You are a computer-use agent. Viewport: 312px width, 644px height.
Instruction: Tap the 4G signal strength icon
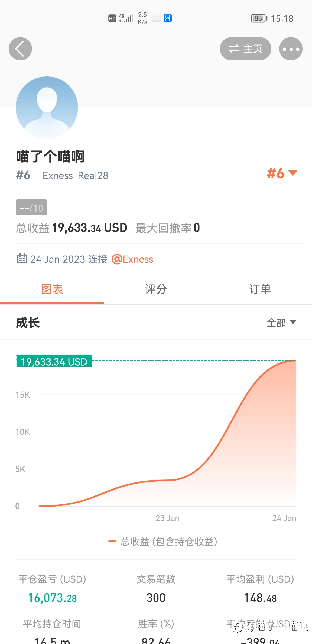(126, 18)
